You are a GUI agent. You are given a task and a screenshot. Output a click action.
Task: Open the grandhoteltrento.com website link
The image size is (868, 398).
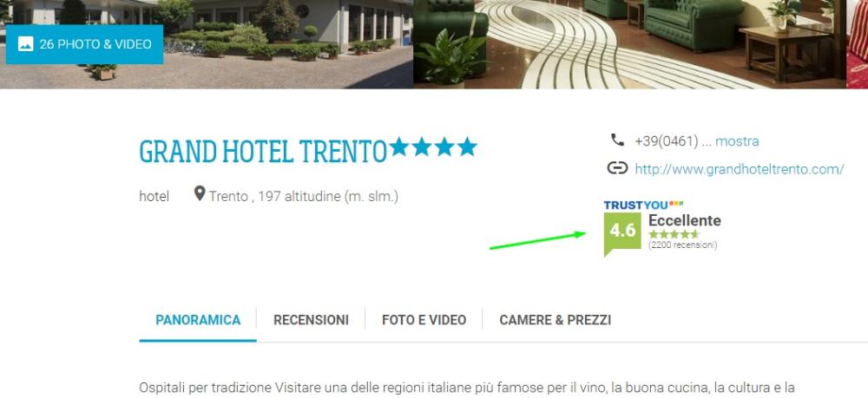click(739, 169)
